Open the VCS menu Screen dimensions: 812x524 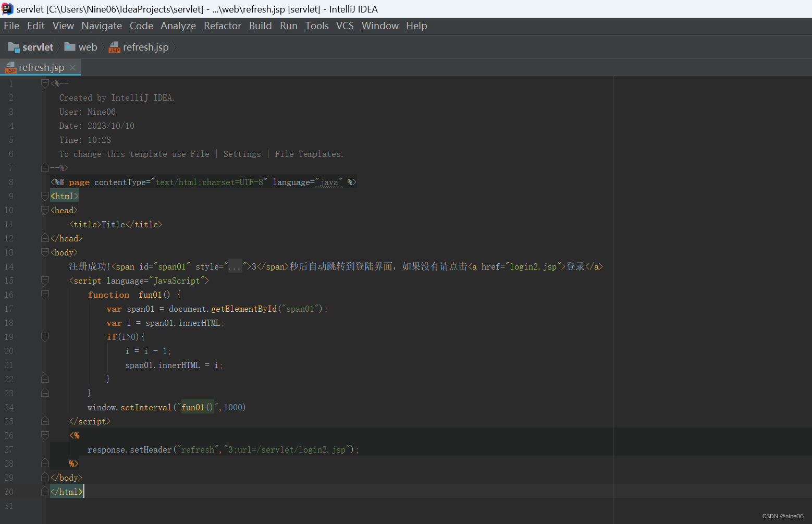click(345, 26)
